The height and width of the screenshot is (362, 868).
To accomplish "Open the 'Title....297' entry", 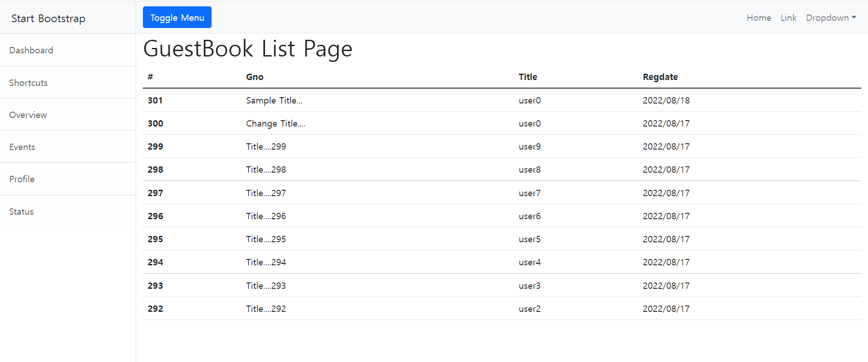I will point(266,193).
